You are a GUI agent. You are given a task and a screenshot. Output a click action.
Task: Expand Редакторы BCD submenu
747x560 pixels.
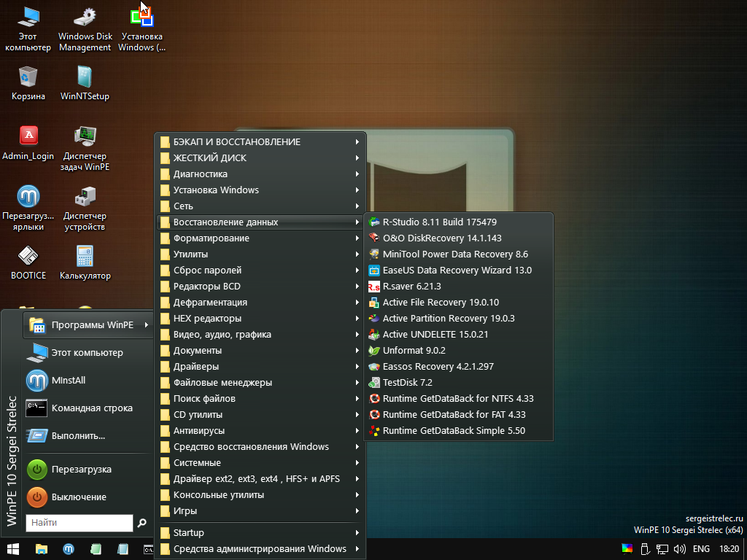click(x=260, y=286)
